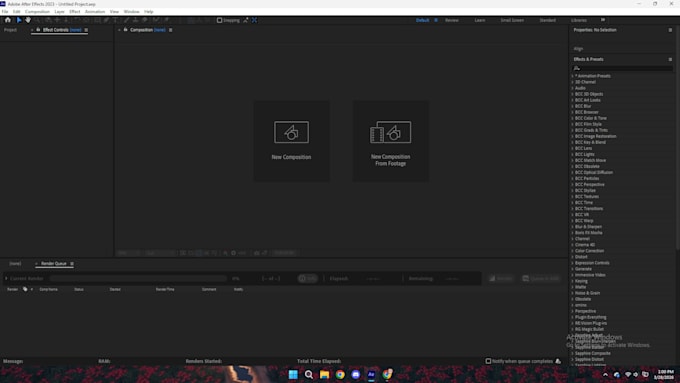The width and height of the screenshot is (680, 383).
Task: Switch to Libraries workspace
Action: 579,20
